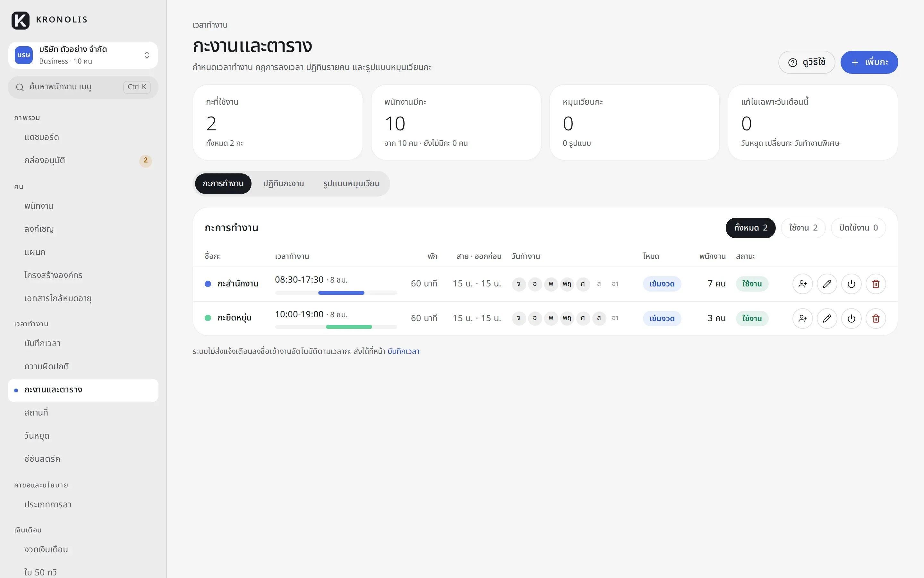Filter shifts by ใช้งาน 2
The width and height of the screenshot is (924, 578).
tap(803, 228)
